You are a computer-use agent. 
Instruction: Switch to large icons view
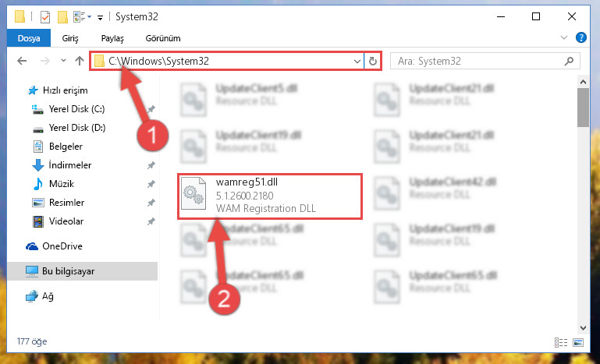(578, 342)
